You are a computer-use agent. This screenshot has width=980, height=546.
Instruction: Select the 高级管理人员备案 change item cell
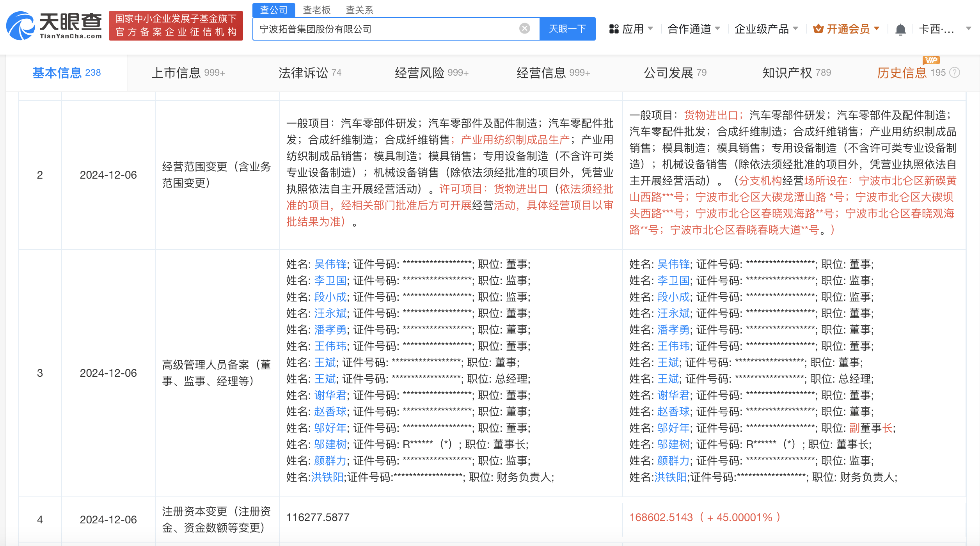coord(217,373)
